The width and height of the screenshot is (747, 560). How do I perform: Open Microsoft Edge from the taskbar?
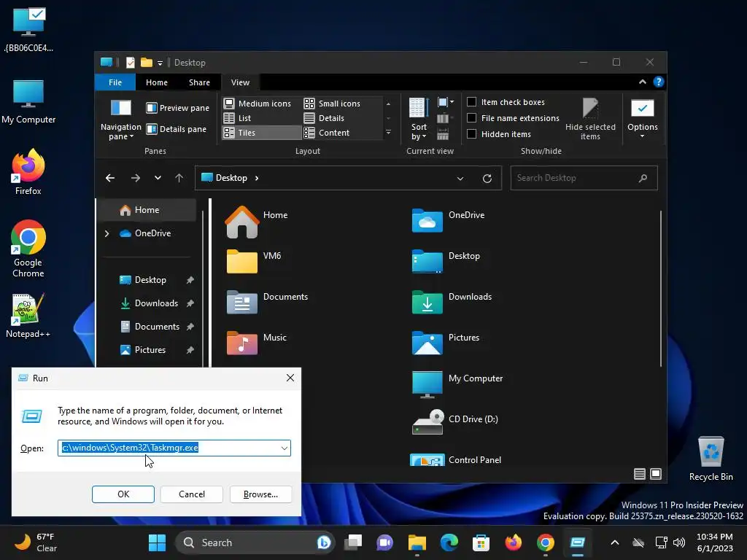(x=449, y=542)
